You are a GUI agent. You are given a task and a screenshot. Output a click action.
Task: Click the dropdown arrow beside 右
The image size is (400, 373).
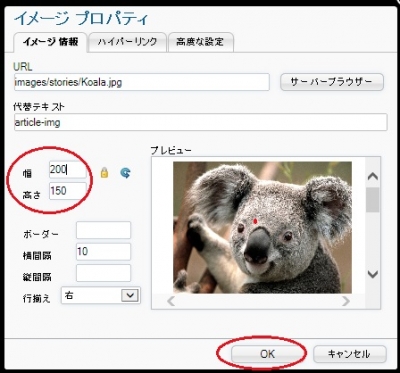[x=130, y=295]
